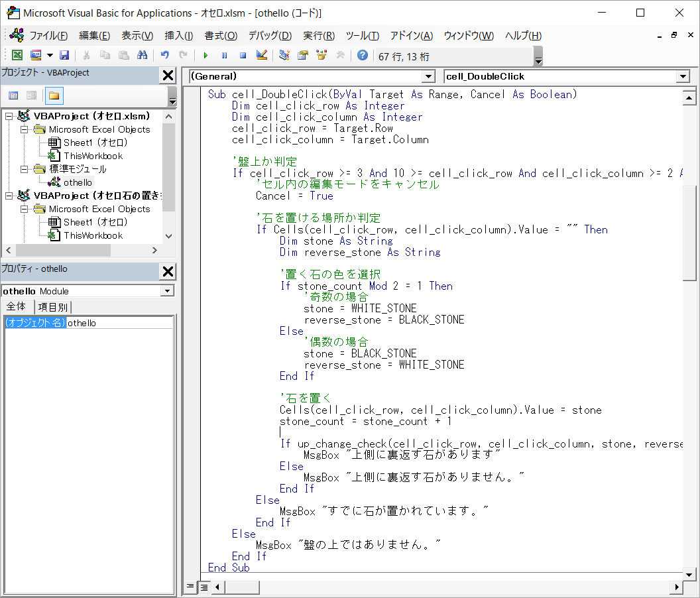Toggle Folders view in Project panel
The width and height of the screenshot is (700, 598).
(54, 96)
